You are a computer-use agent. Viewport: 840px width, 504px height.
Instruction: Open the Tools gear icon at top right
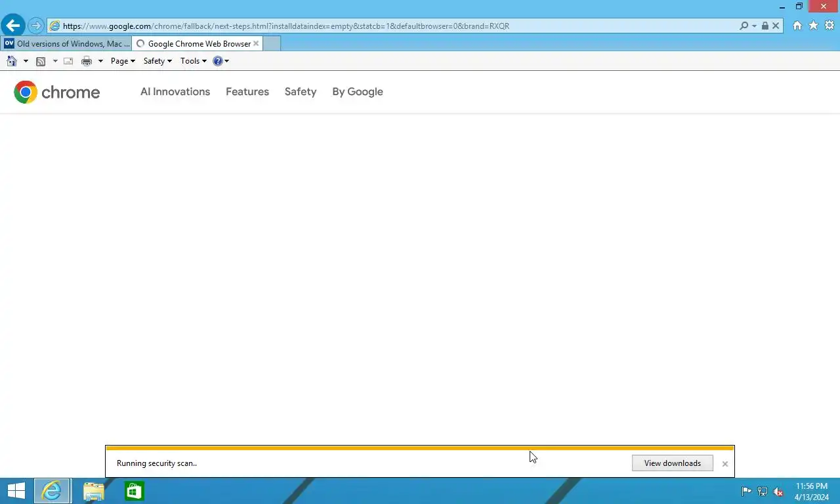coord(829,26)
